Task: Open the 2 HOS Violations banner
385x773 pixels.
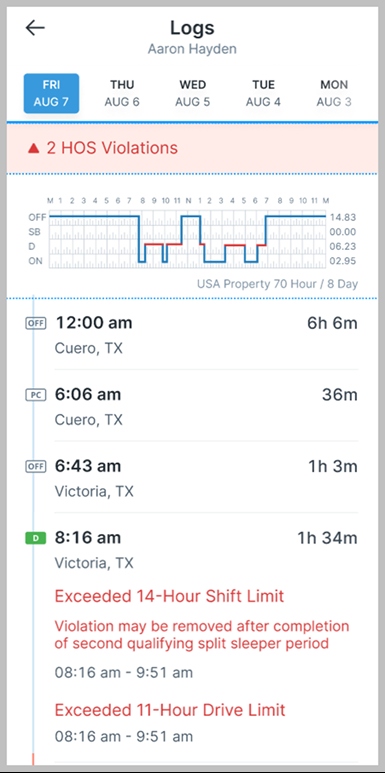Action: pos(192,148)
